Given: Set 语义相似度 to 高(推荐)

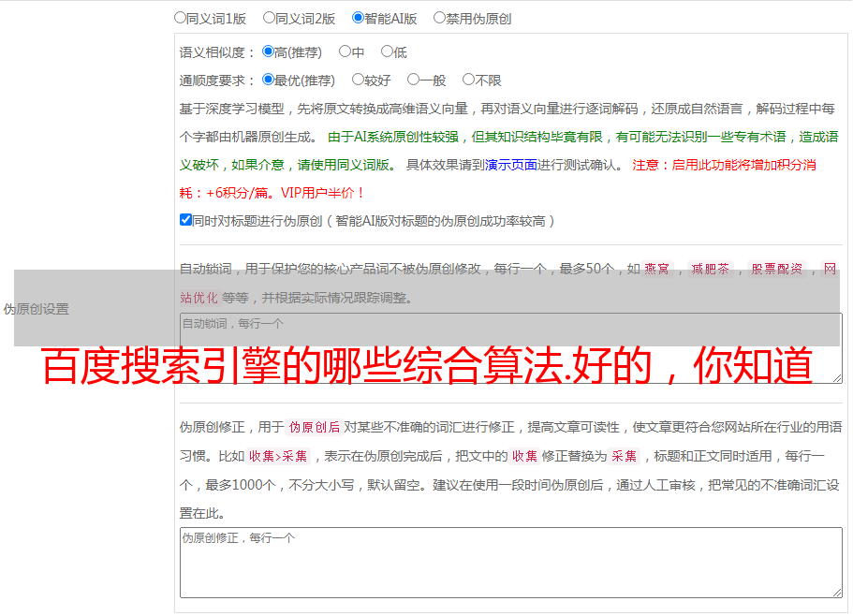Looking at the screenshot, I should (268, 51).
